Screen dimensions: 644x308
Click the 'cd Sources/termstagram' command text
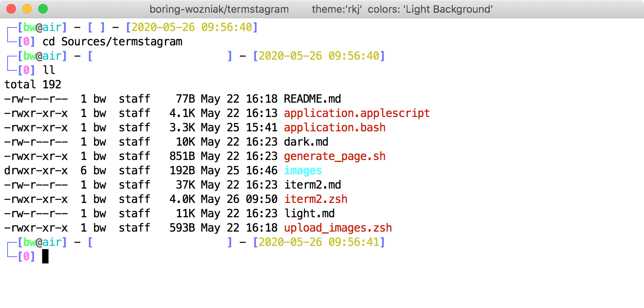click(112, 41)
